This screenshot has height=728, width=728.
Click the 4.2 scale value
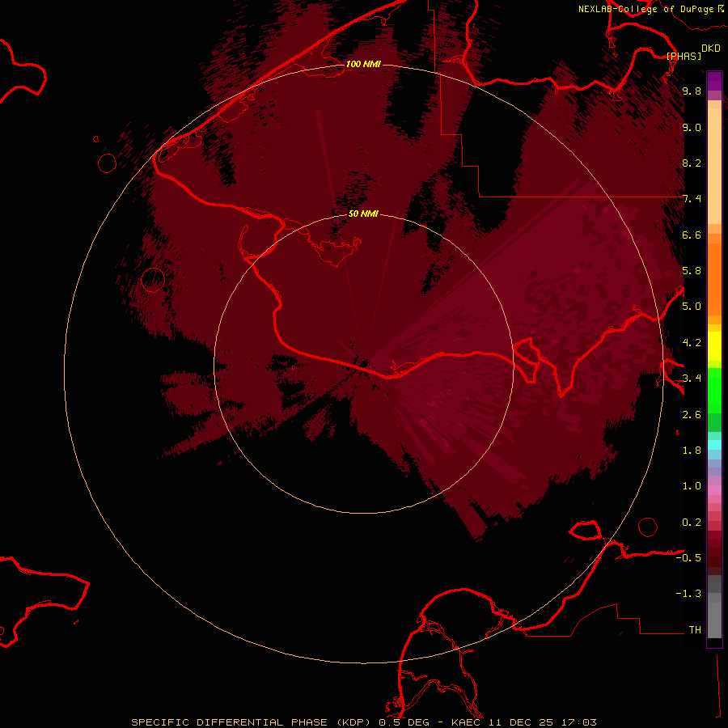tap(692, 343)
